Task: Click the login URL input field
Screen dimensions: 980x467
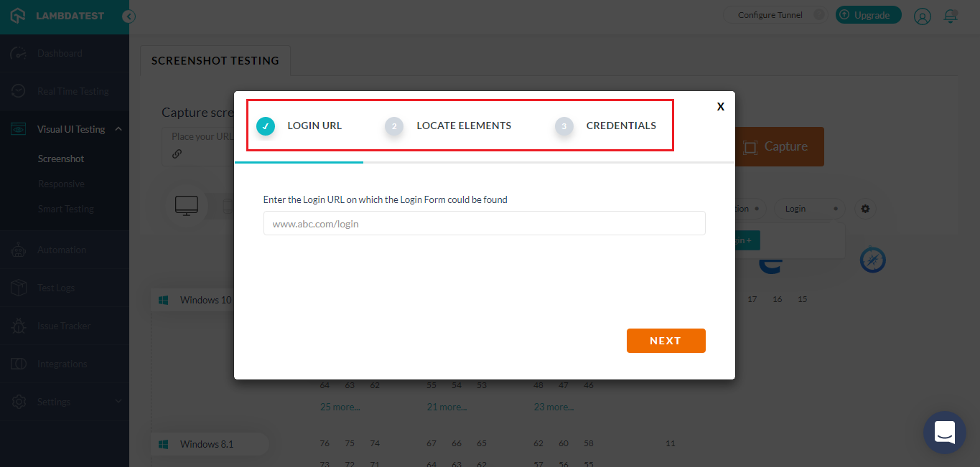Action: tap(484, 223)
